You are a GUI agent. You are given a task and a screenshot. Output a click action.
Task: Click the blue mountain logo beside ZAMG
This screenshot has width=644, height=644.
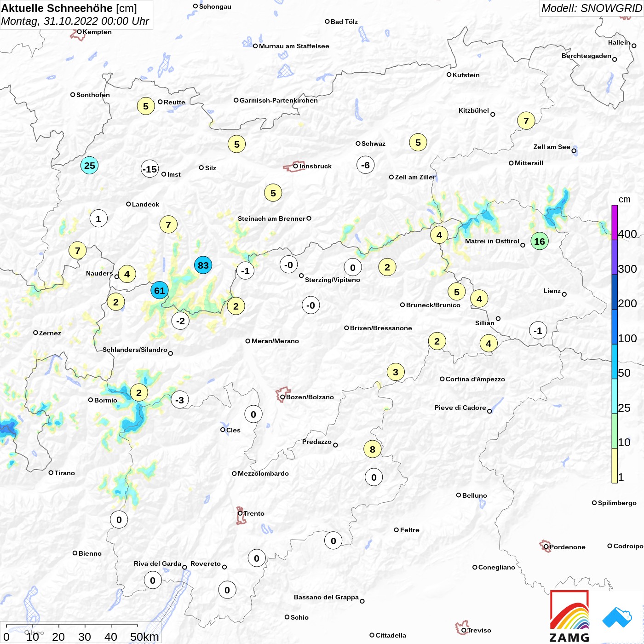point(617,617)
